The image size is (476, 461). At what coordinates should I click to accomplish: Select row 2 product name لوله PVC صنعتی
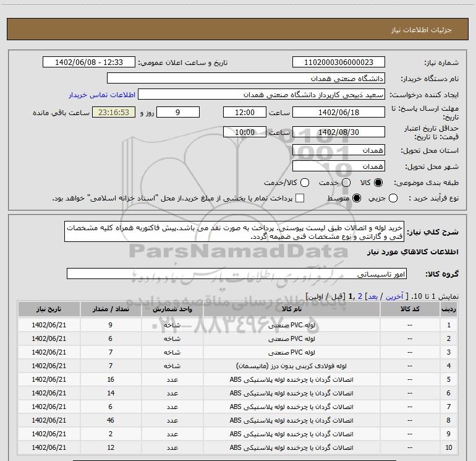click(x=291, y=338)
